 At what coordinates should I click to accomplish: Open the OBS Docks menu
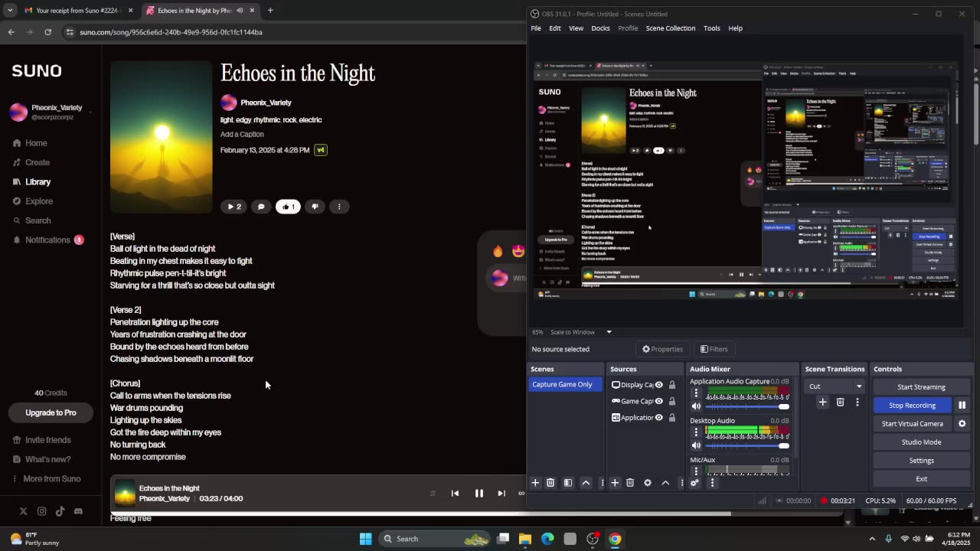[x=600, y=28]
